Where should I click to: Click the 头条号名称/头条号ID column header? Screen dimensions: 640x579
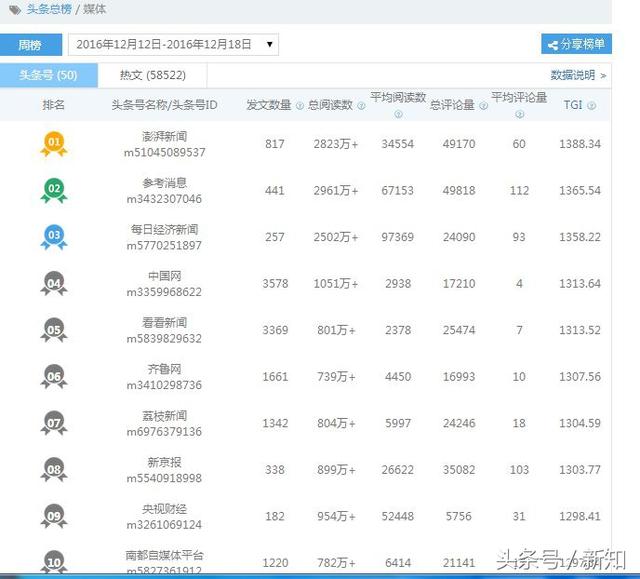tap(164, 105)
